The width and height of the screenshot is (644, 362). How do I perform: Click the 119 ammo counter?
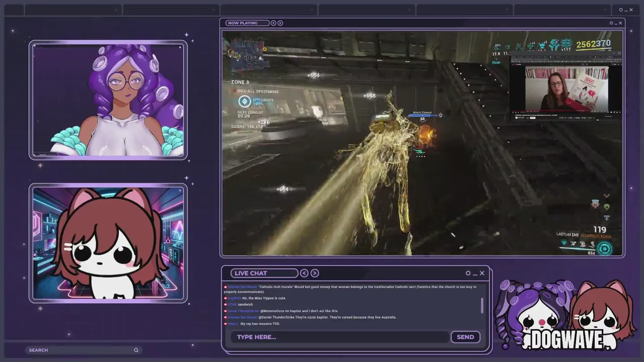[599, 230]
